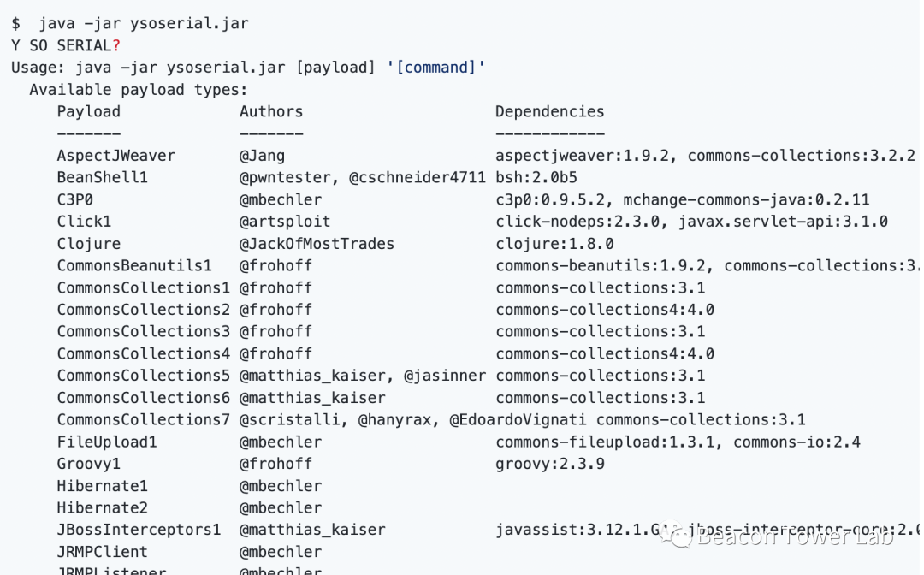The width and height of the screenshot is (924, 575).
Task: Click the red question mark after SERIAL
Action: coord(116,45)
